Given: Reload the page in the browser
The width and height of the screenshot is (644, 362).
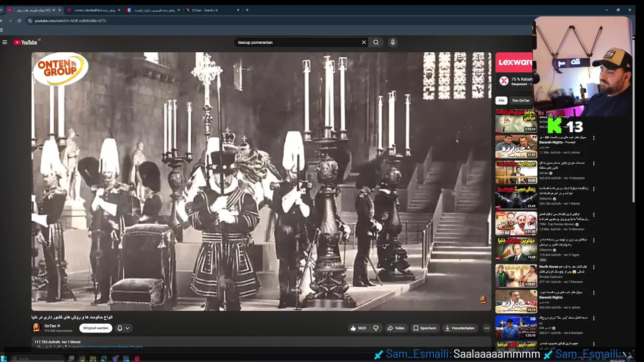Looking at the screenshot, I should pyautogui.click(x=19, y=21).
